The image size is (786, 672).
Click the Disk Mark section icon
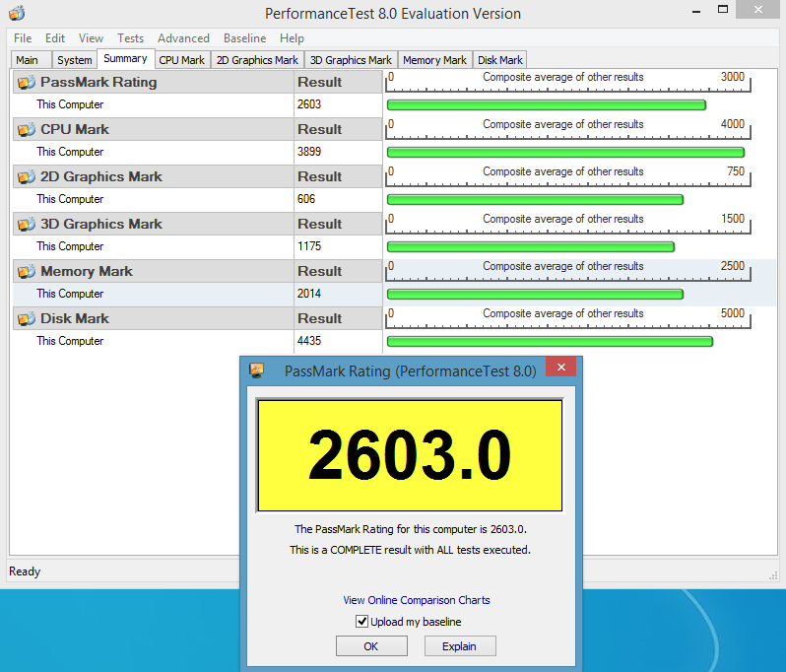[27, 318]
